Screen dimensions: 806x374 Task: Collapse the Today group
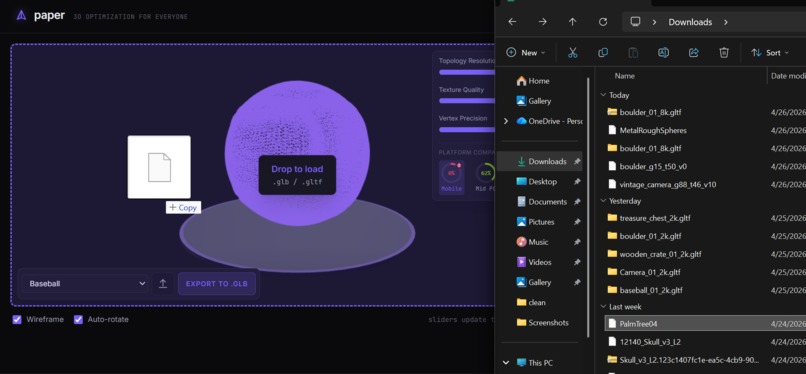tap(603, 95)
